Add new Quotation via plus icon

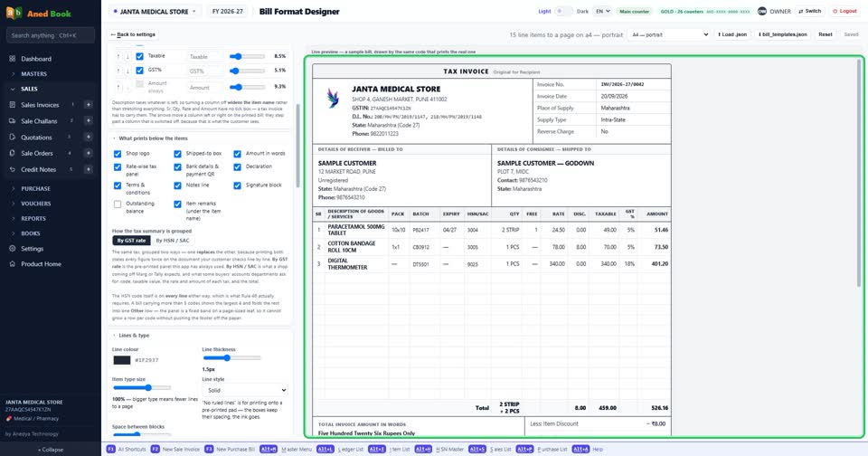pyautogui.click(x=88, y=137)
